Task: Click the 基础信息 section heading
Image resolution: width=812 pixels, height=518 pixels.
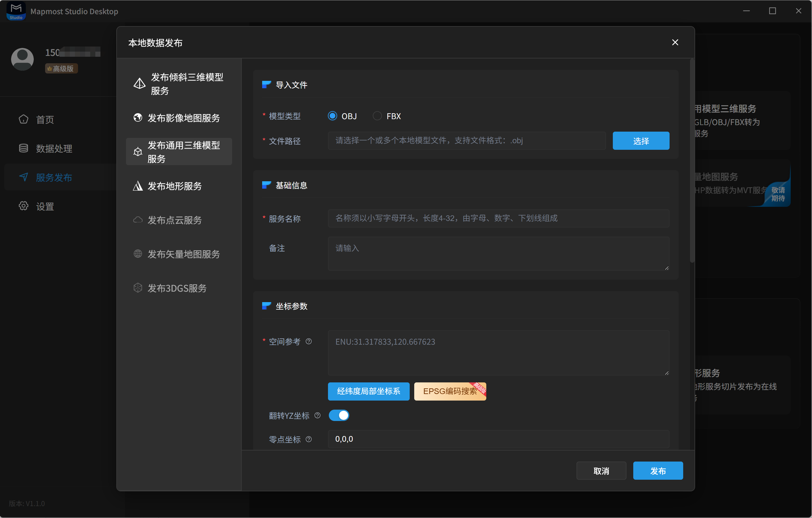Action: [x=291, y=185]
